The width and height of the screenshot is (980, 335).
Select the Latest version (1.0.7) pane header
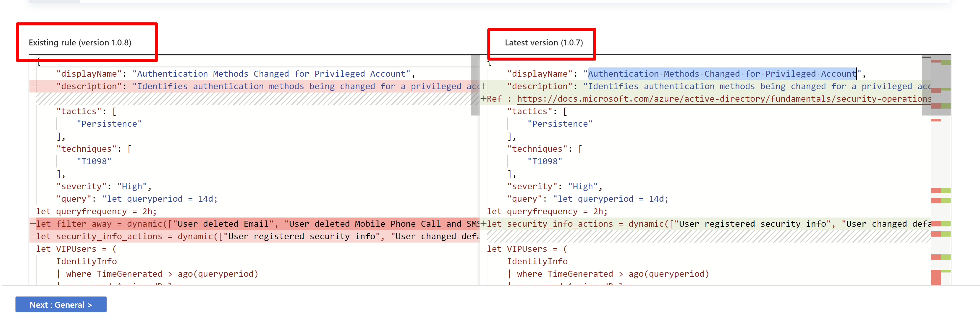(x=543, y=42)
